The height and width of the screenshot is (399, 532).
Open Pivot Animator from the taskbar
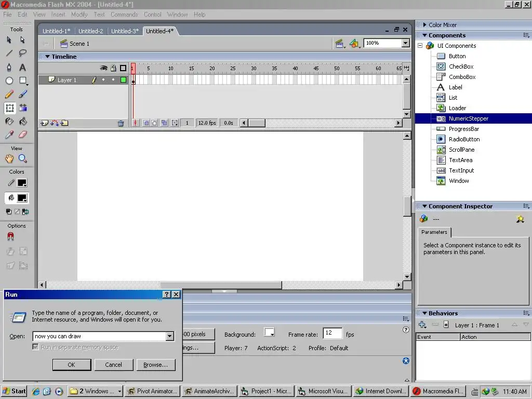click(153, 391)
